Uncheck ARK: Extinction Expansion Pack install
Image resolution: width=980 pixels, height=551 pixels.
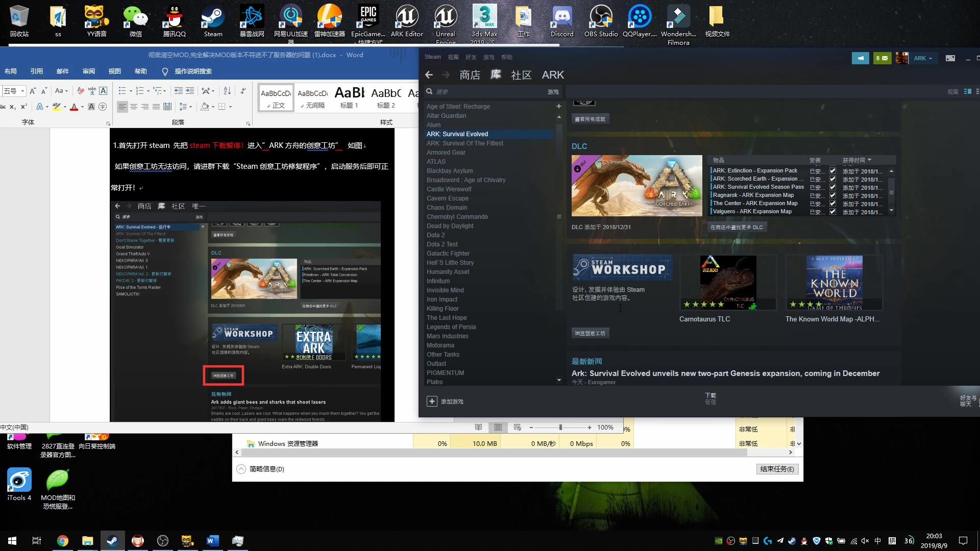832,171
